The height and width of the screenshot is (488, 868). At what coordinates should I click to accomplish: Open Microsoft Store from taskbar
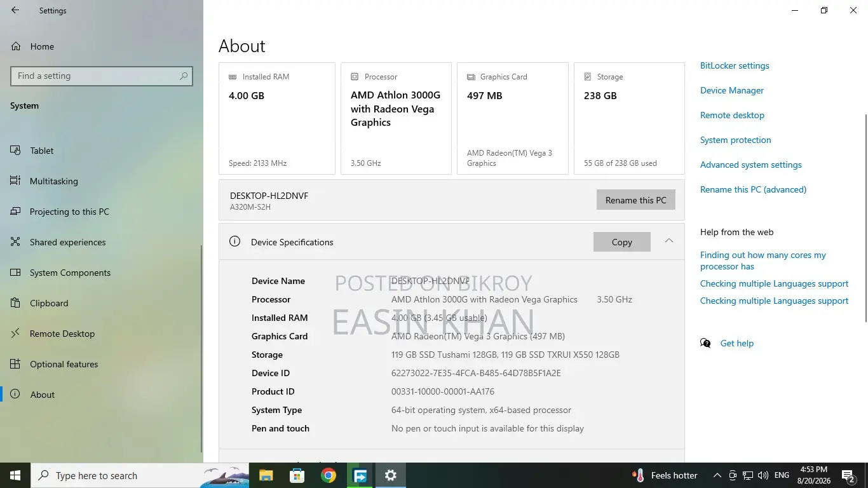pyautogui.click(x=297, y=475)
